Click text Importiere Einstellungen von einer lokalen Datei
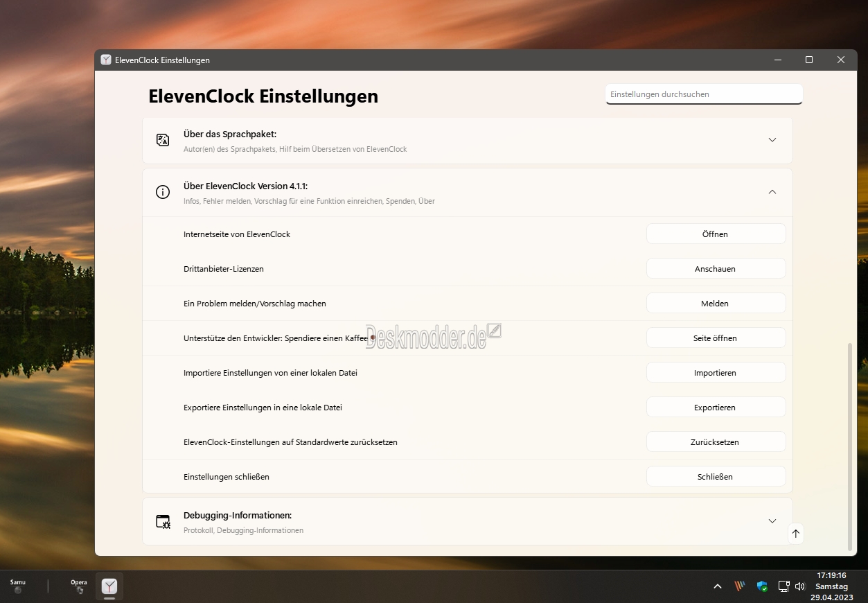Image resolution: width=868 pixels, height=603 pixels. click(270, 373)
